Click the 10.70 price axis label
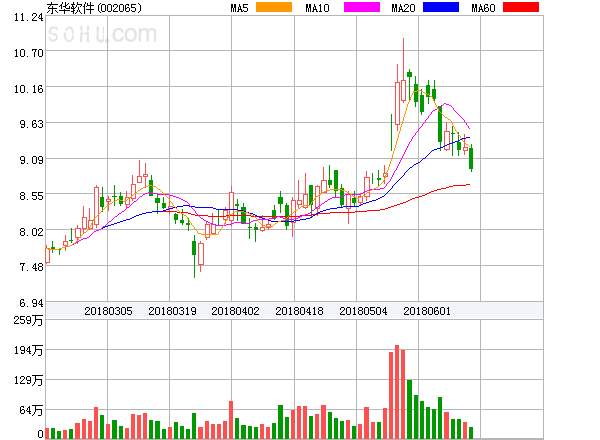Screen dimensions: 600x440 [28, 53]
